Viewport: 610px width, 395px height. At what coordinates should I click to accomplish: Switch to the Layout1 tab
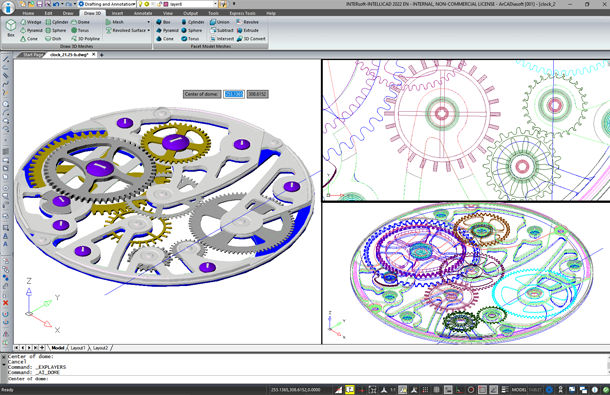coord(78,348)
